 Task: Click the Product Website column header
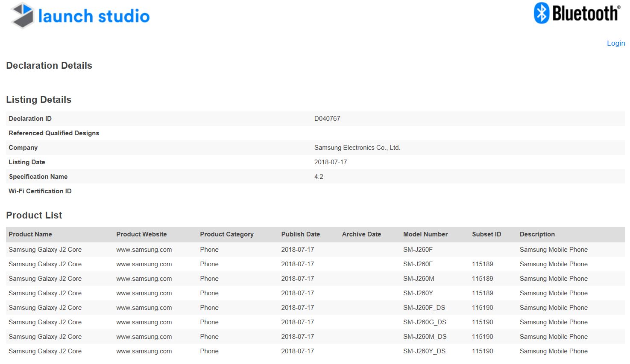click(141, 234)
